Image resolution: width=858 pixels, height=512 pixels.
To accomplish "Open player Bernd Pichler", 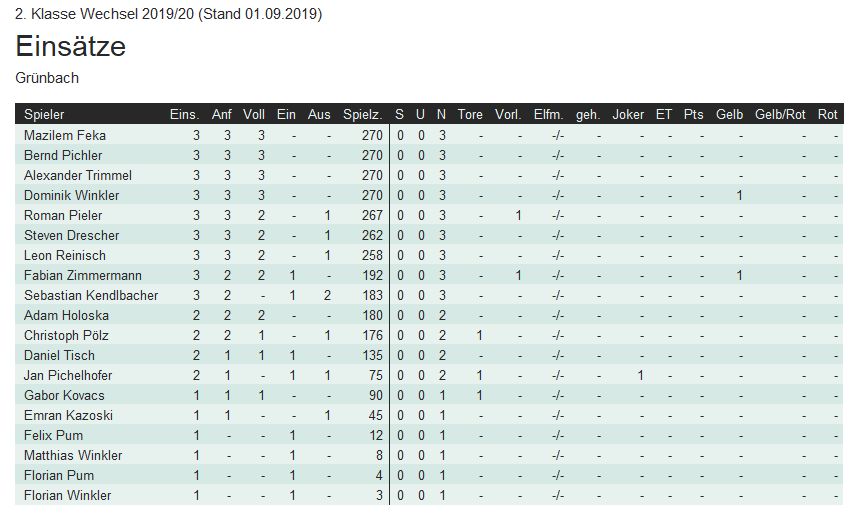I will pos(63,155).
